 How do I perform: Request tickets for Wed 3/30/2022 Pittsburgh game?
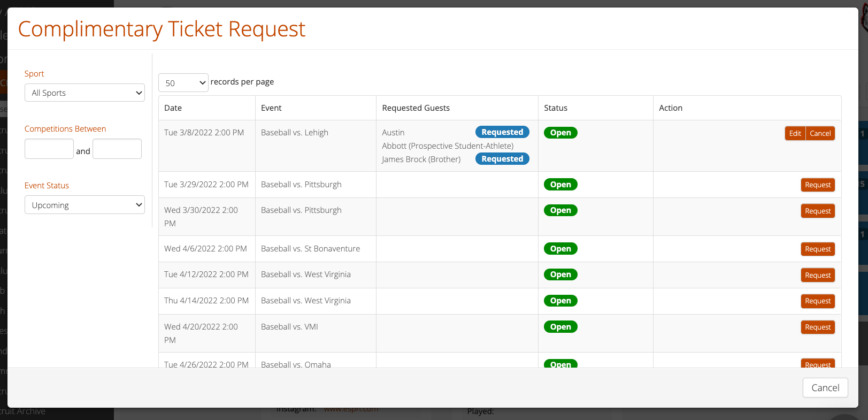coord(818,211)
